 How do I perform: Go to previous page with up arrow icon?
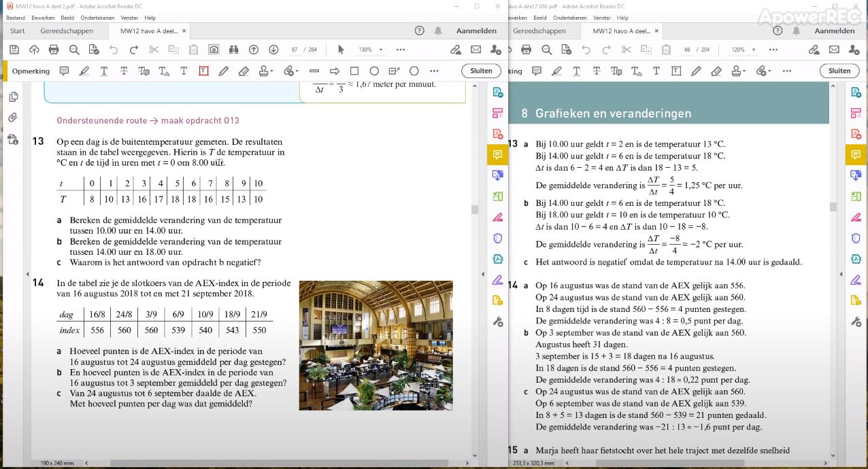[254, 50]
